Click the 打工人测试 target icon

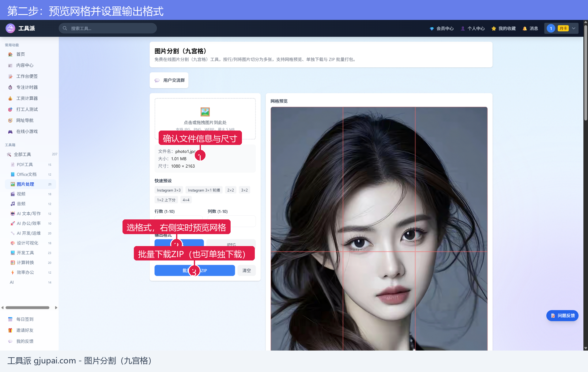coord(10,109)
